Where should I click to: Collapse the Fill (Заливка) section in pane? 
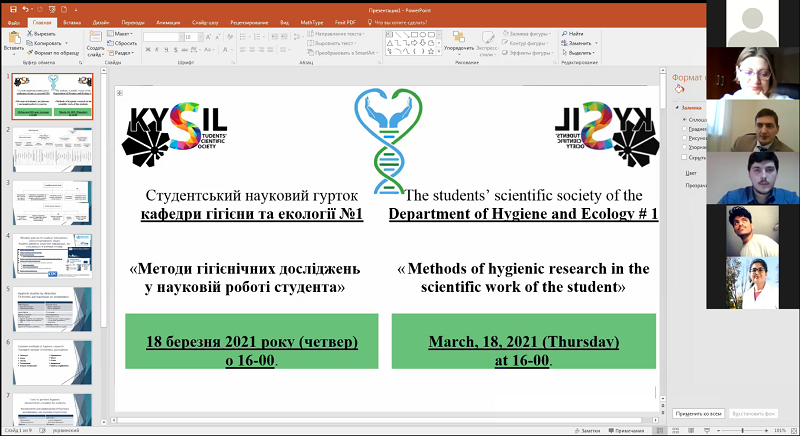point(678,108)
